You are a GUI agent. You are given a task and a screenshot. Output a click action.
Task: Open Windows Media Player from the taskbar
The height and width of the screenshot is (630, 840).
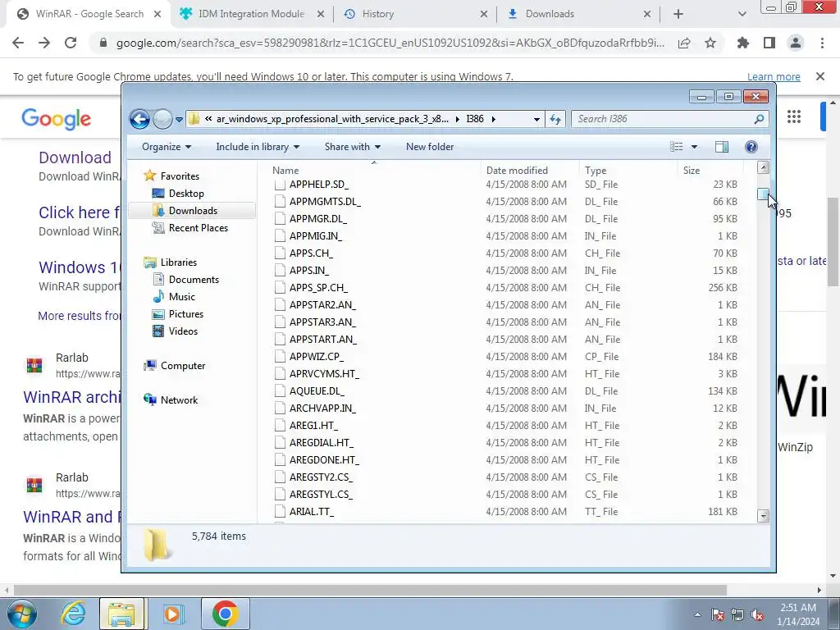pyautogui.click(x=173, y=614)
